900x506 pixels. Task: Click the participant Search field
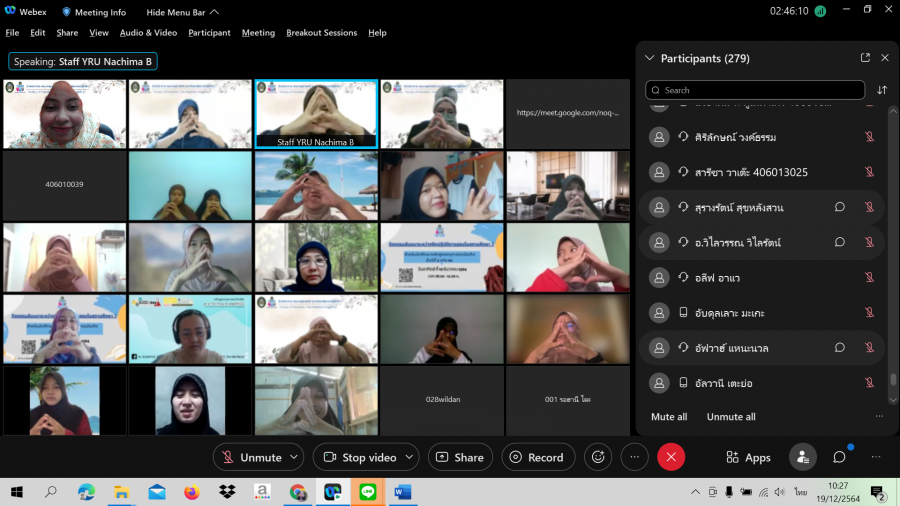click(755, 90)
